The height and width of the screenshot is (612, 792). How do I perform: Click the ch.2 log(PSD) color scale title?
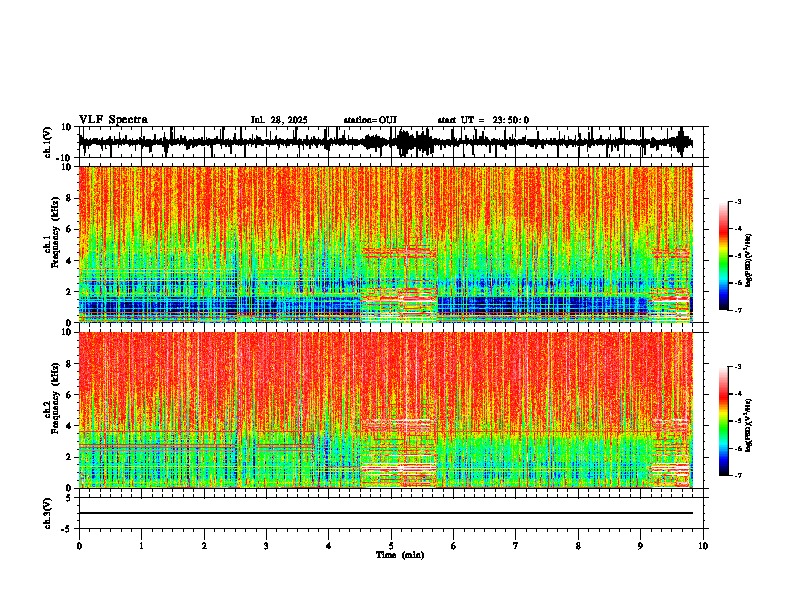click(749, 425)
